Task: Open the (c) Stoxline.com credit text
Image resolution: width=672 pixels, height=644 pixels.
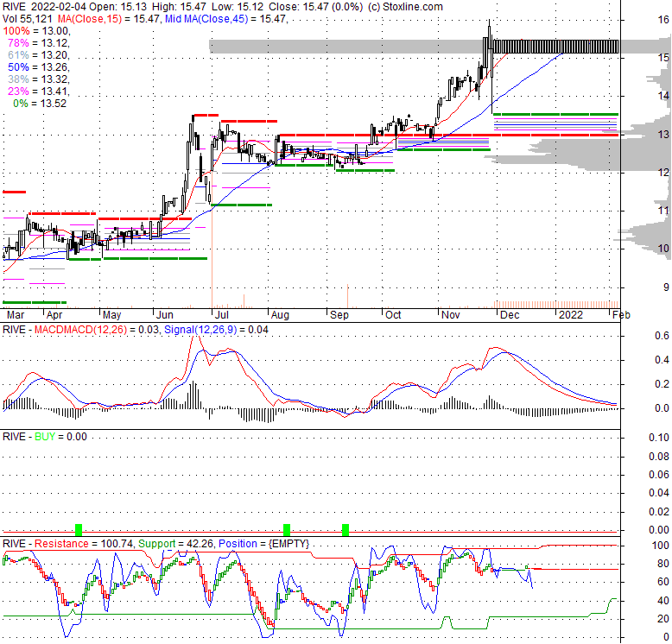Action: point(405,7)
